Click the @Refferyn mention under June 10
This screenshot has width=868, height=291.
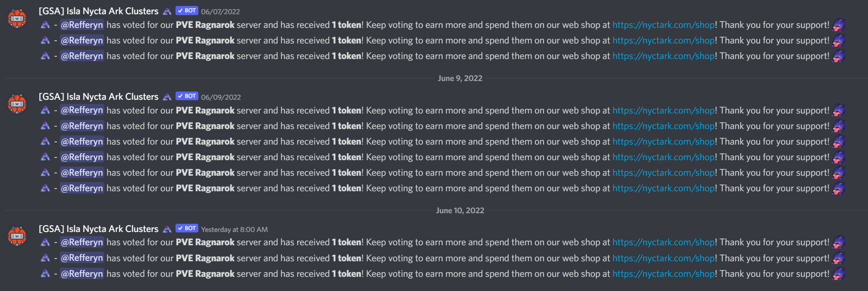click(82, 242)
